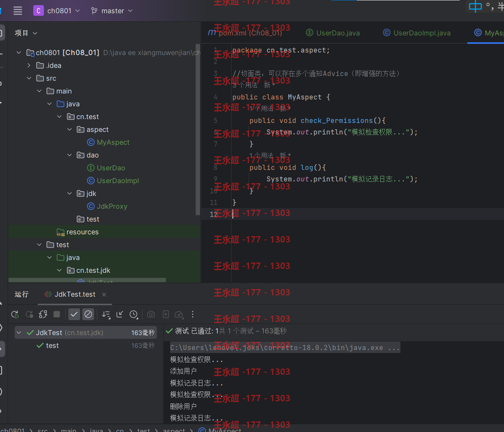
Task: Click src breadcrumb in navigation bar
Action: pyautogui.click(x=43, y=430)
